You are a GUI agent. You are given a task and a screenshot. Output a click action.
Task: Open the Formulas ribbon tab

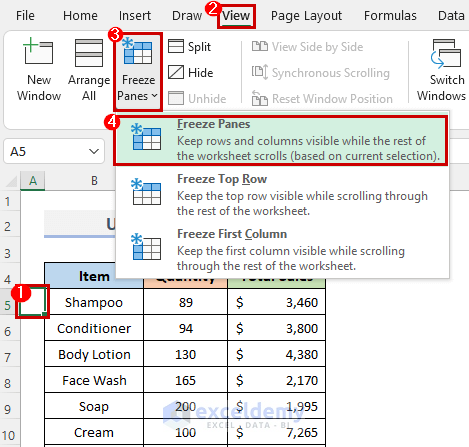coord(390,16)
